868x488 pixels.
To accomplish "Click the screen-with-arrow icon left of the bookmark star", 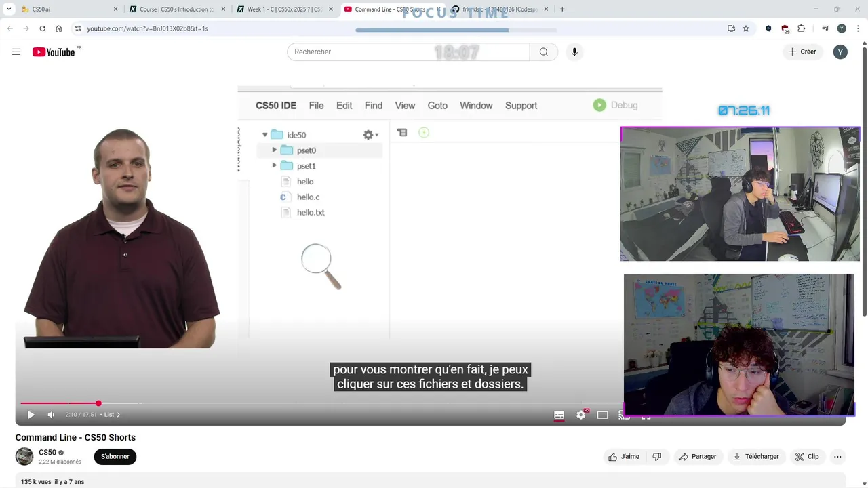I will (731, 28).
